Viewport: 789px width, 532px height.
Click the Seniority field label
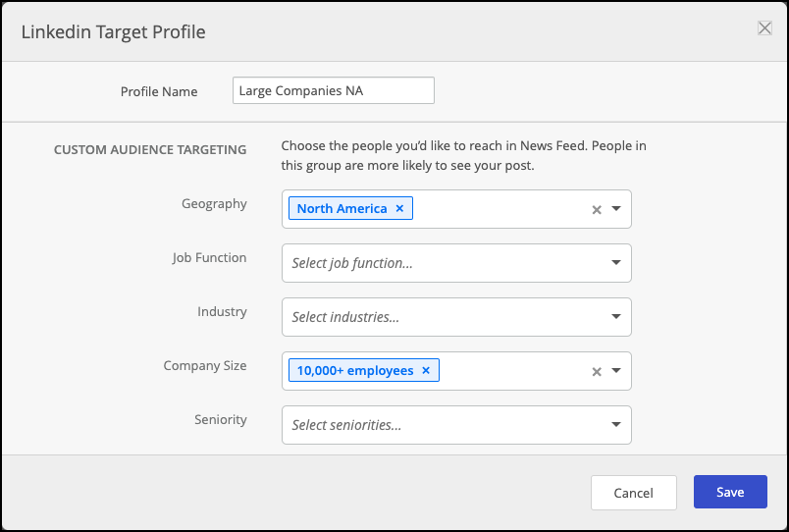[221, 420]
